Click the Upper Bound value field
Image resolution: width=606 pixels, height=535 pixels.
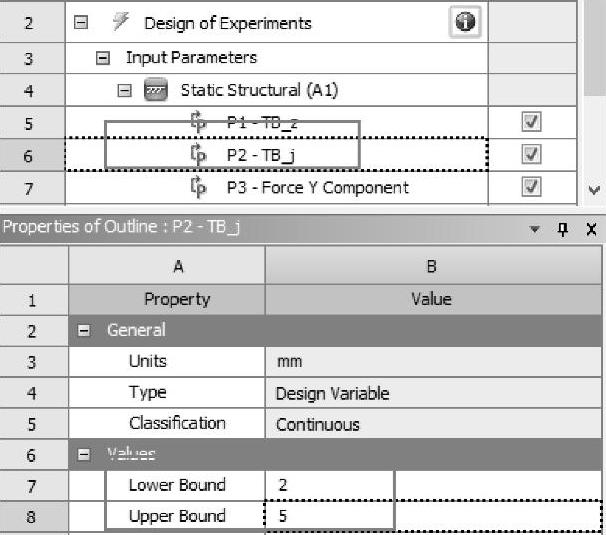click(330, 516)
